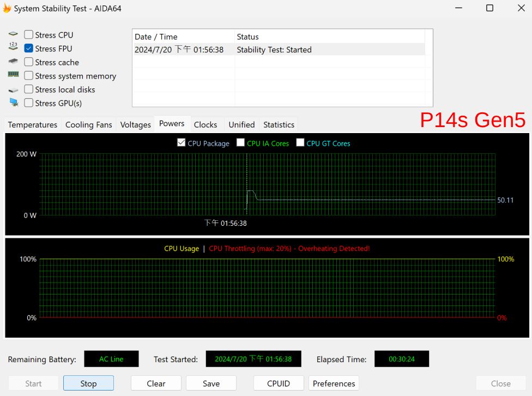
Task: Click the AC Line battery status field
Action: (111, 359)
